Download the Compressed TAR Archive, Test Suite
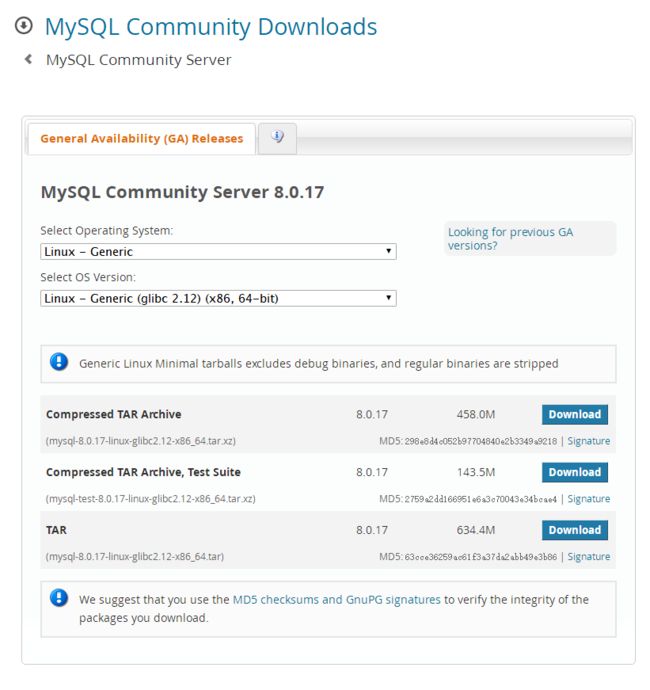Image resolution: width=650 pixels, height=690 pixels. pos(575,472)
